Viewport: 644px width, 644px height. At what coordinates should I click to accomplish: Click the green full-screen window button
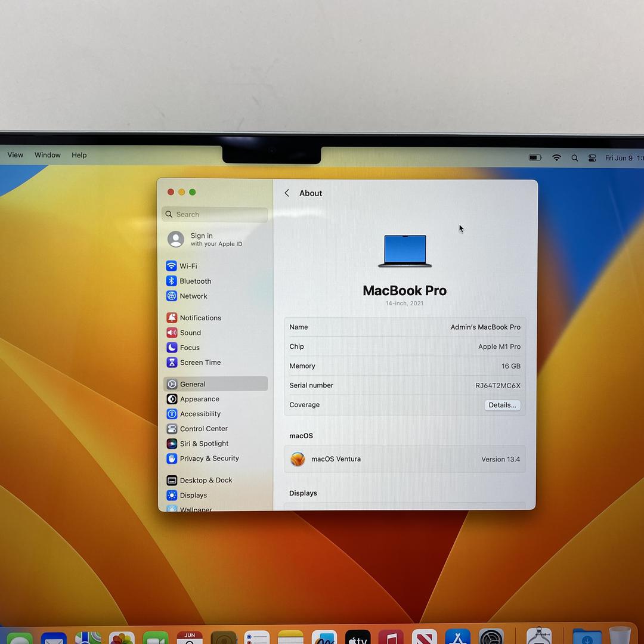point(192,192)
